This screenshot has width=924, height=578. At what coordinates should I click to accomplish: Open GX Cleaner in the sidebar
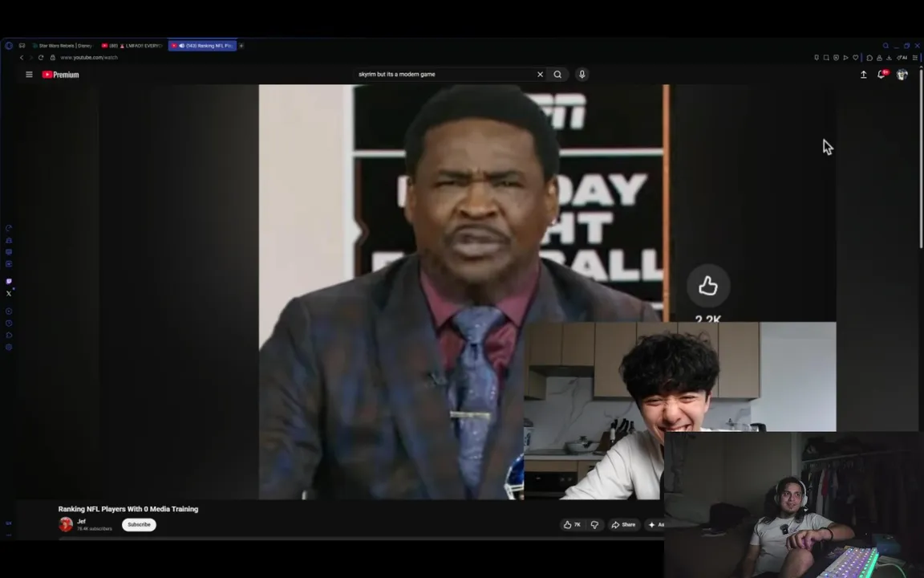point(9,241)
